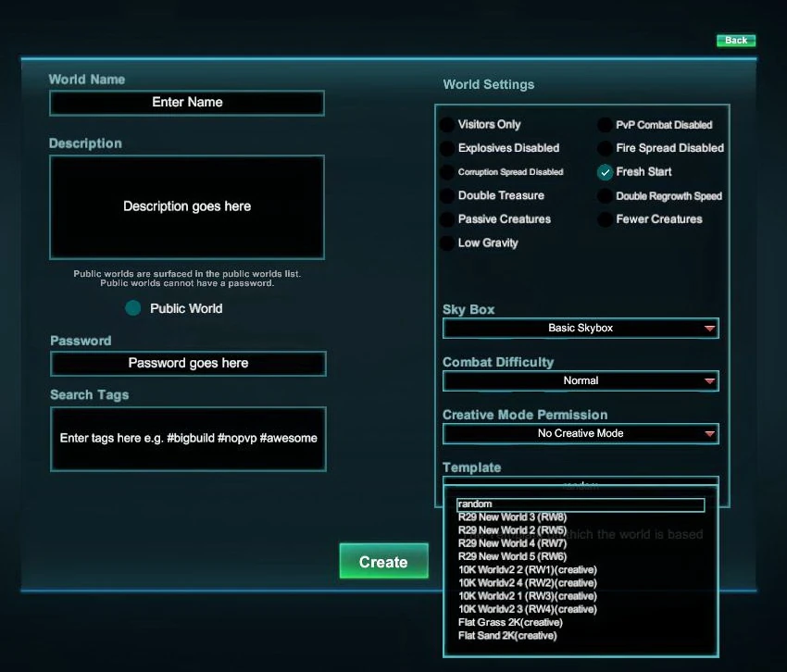Image resolution: width=787 pixels, height=672 pixels.
Task: Click the green Back button
Action: pos(736,41)
